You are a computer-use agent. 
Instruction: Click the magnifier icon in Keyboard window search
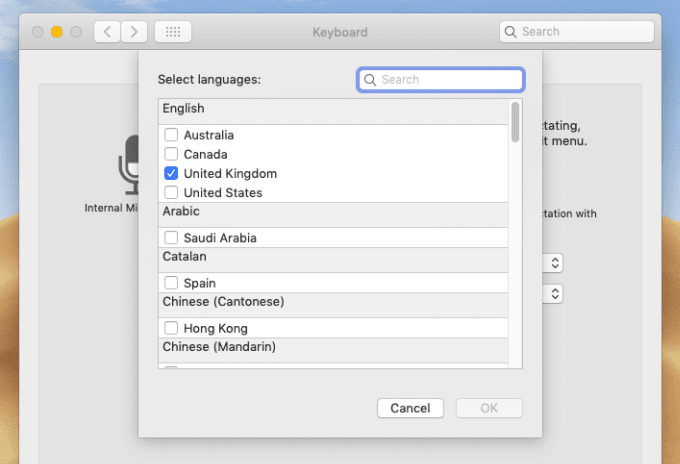pyautogui.click(x=510, y=32)
